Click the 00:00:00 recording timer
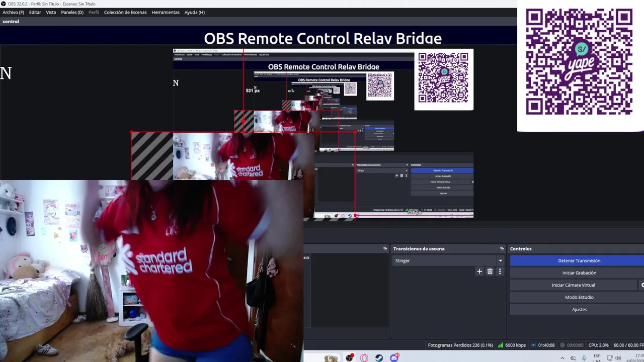The image size is (644, 362). click(575, 345)
